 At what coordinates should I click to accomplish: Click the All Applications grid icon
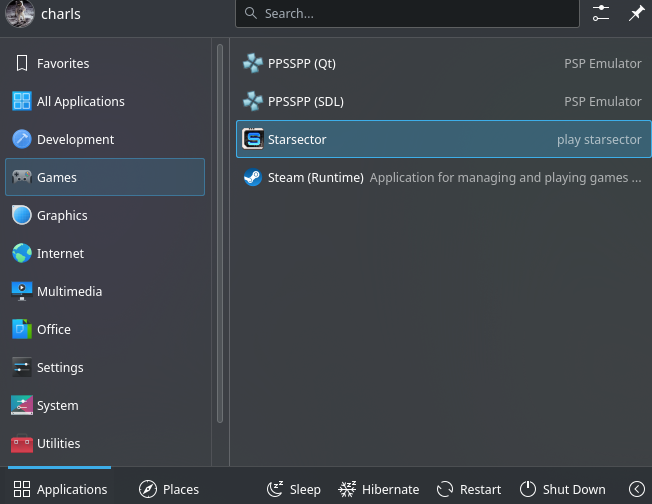(22, 101)
